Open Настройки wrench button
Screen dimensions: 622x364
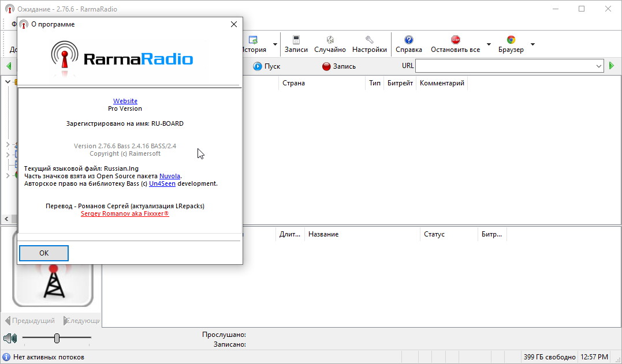(369, 44)
